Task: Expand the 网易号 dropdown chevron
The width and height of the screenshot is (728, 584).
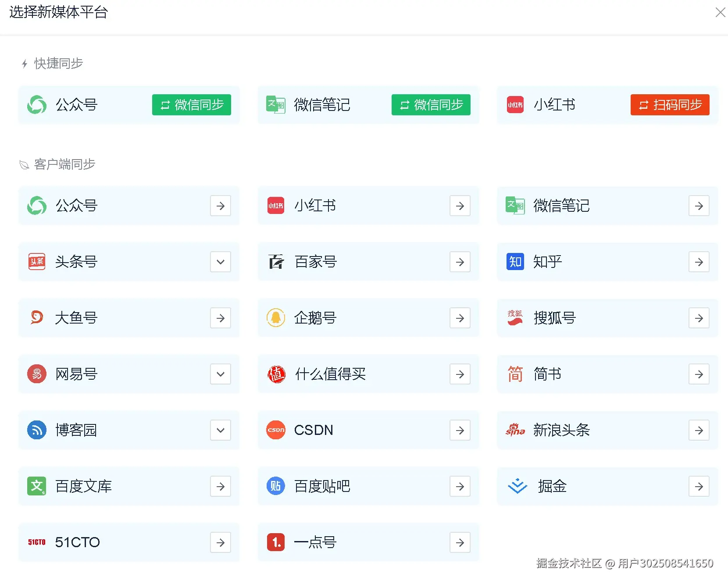Action: click(x=221, y=374)
